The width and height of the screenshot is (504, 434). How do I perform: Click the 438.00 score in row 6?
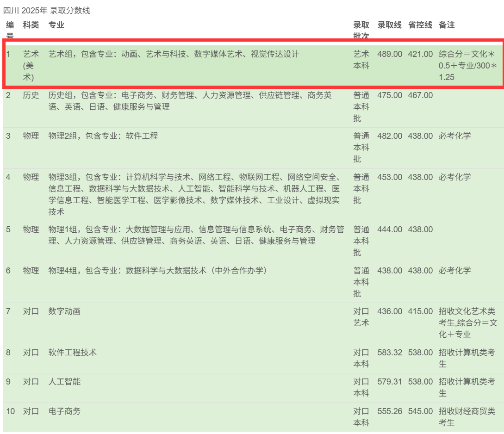pyautogui.click(x=390, y=271)
